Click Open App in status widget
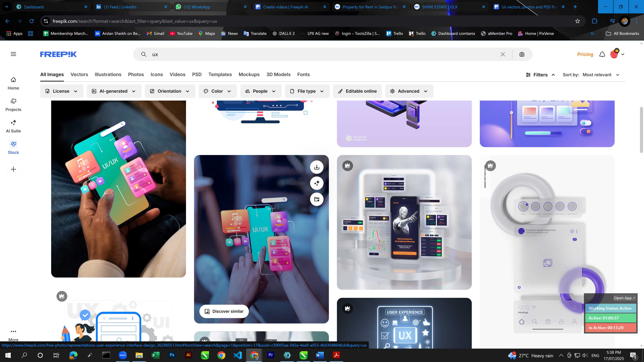The height and width of the screenshot is (362, 644). click(x=624, y=298)
